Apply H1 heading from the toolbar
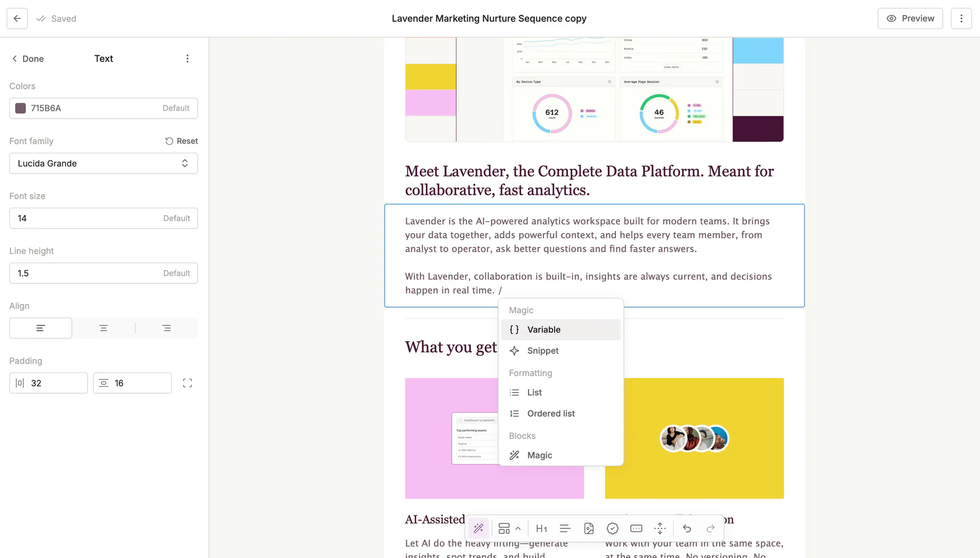This screenshot has height=558, width=980. [541, 528]
